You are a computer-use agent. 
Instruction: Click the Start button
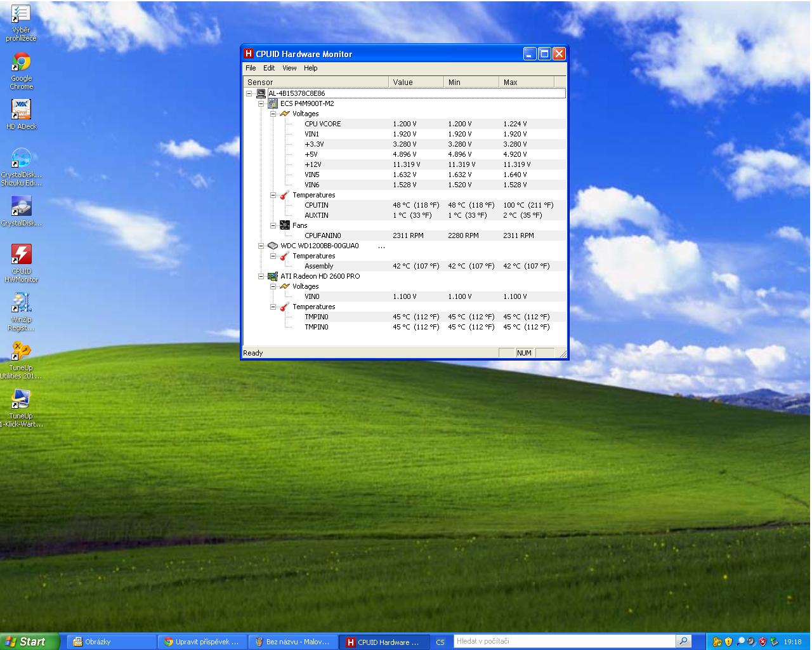(29, 642)
